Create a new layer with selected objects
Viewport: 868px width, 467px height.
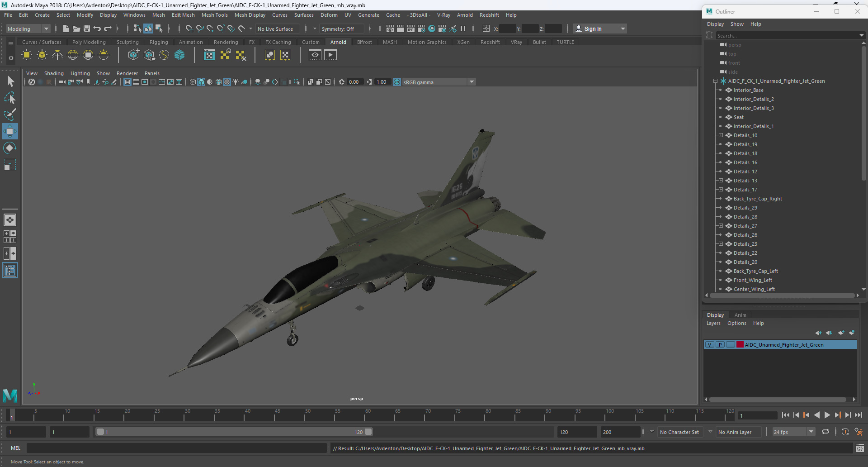[852, 333]
